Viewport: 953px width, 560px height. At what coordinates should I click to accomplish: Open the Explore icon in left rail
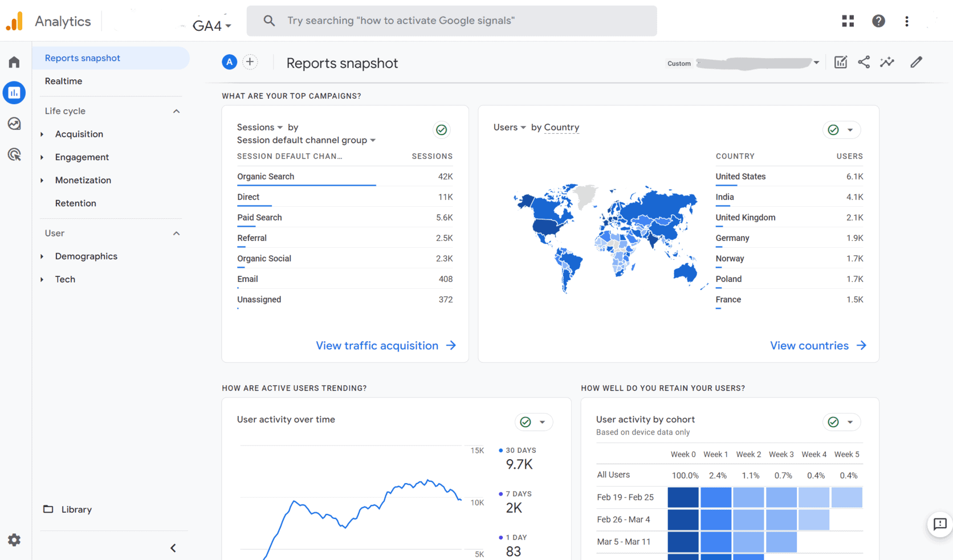(x=14, y=124)
